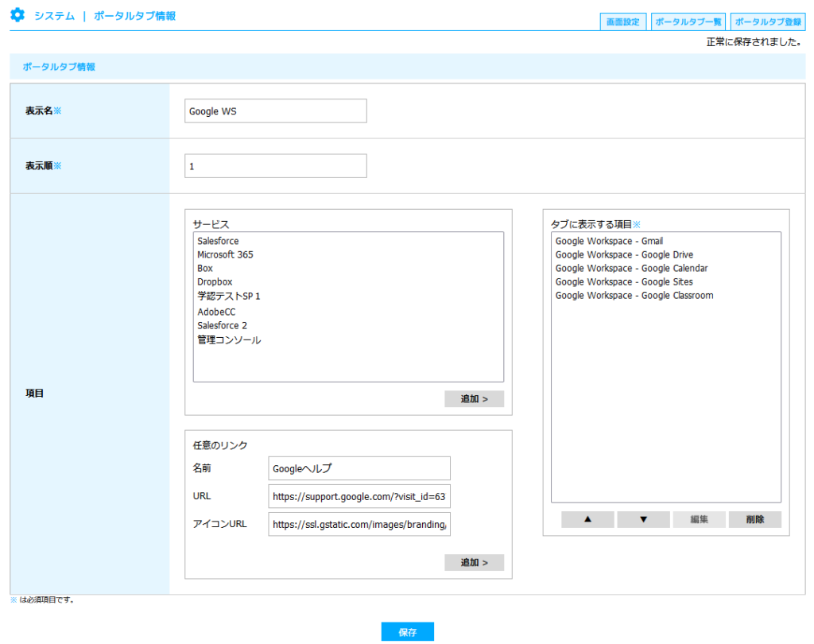
Task: Select Google Workspace - Google Classroom entry
Action: coord(634,295)
